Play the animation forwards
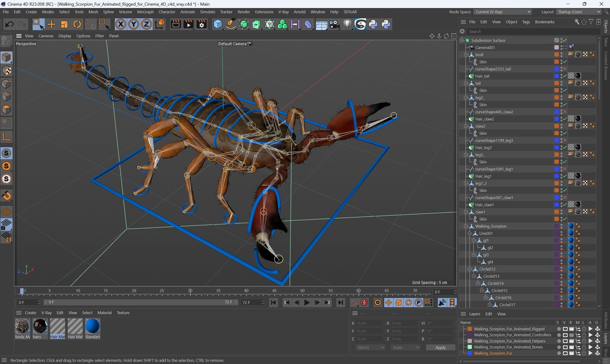This screenshot has height=364, width=610. [x=307, y=302]
